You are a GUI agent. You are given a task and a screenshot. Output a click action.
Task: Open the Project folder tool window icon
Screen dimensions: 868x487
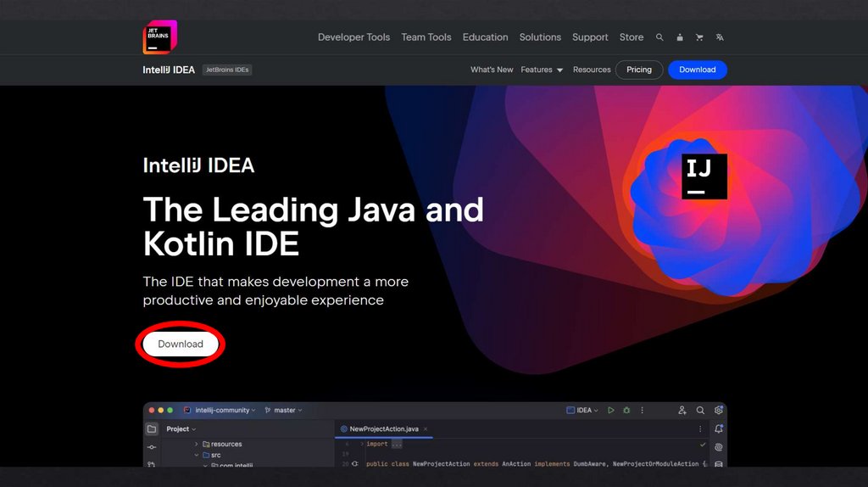[152, 428]
